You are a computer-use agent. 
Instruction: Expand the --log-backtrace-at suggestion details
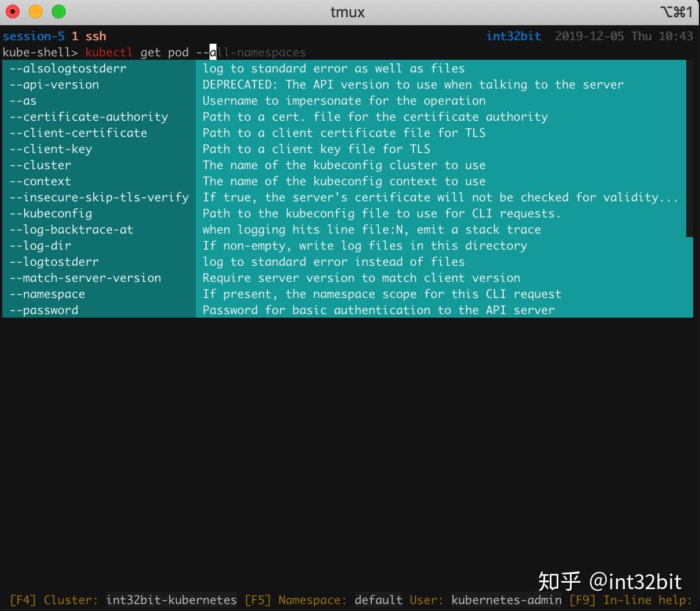point(71,229)
